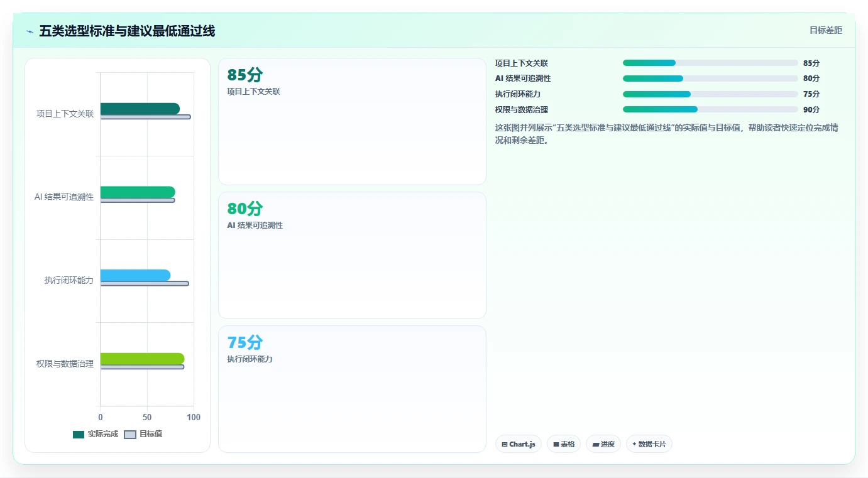The width and height of the screenshot is (868, 478).
Task: Click the 项目上下文关联 label in progress list
Action: (522, 63)
